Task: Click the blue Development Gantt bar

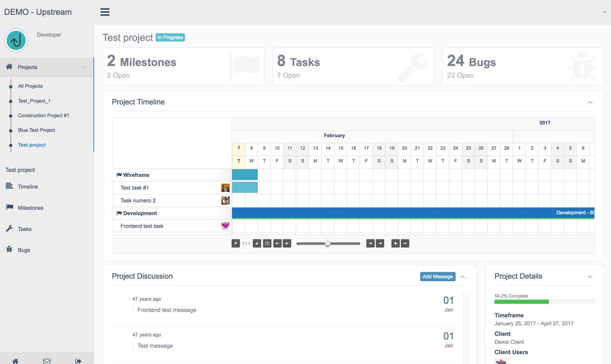Action: 413,213
